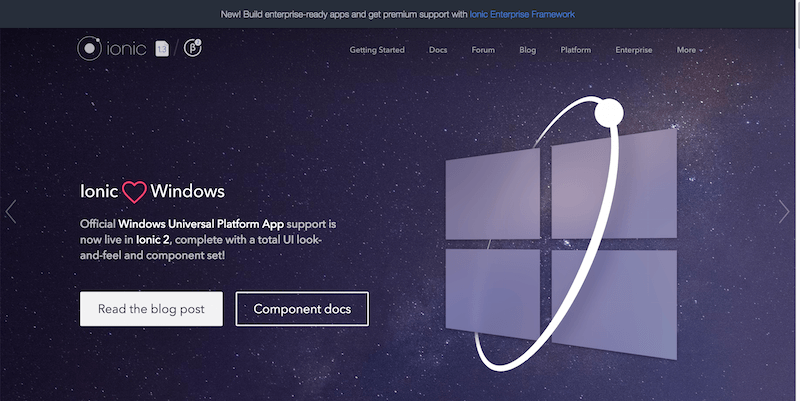This screenshot has height=401, width=800.
Task: Expand the More dropdown menu
Action: (689, 50)
